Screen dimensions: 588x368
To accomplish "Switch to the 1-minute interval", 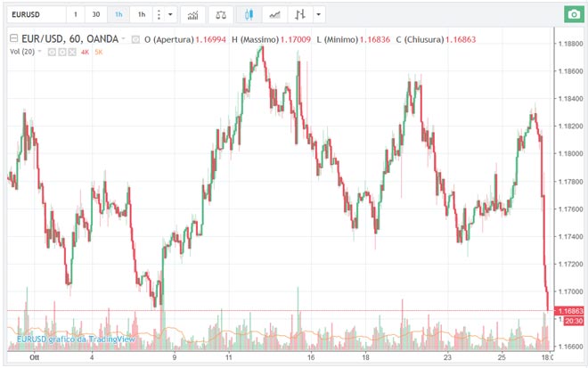I will (x=75, y=15).
